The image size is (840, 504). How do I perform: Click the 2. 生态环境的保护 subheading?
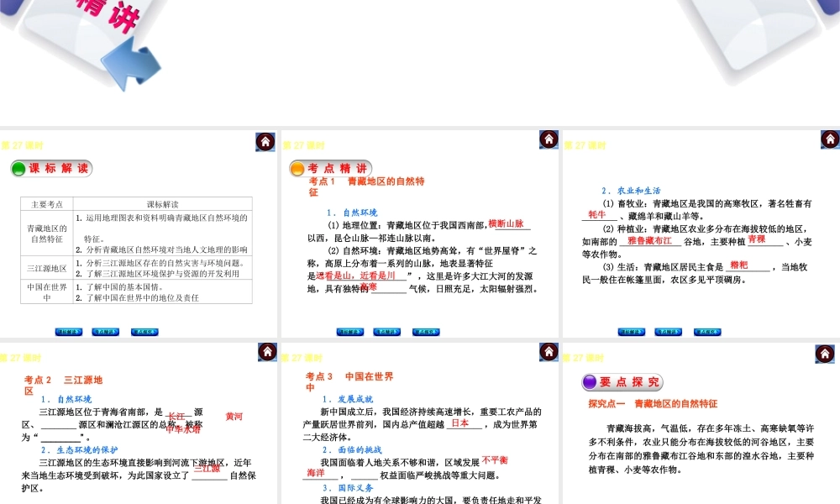click(79, 450)
